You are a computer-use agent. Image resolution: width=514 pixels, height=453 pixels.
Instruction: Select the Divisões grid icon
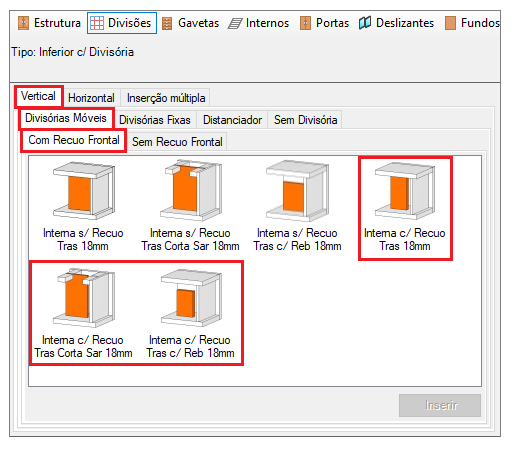tap(97, 23)
